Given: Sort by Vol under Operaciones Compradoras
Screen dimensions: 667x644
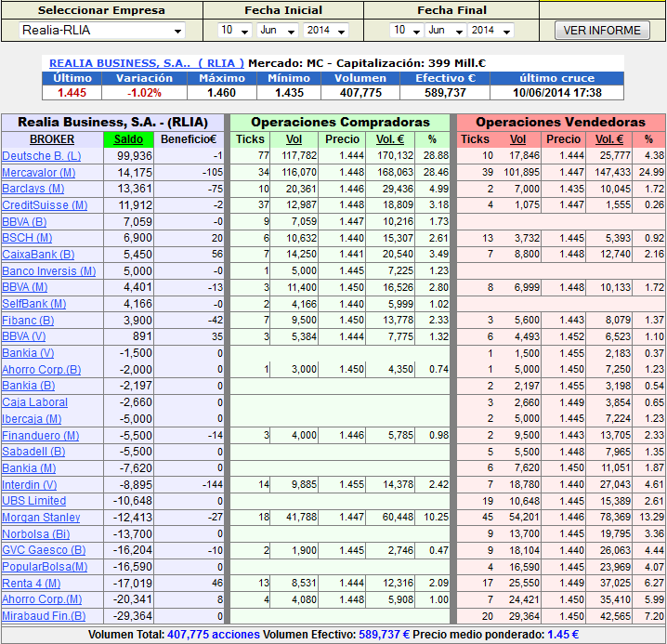Looking at the screenshot, I should [x=295, y=139].
